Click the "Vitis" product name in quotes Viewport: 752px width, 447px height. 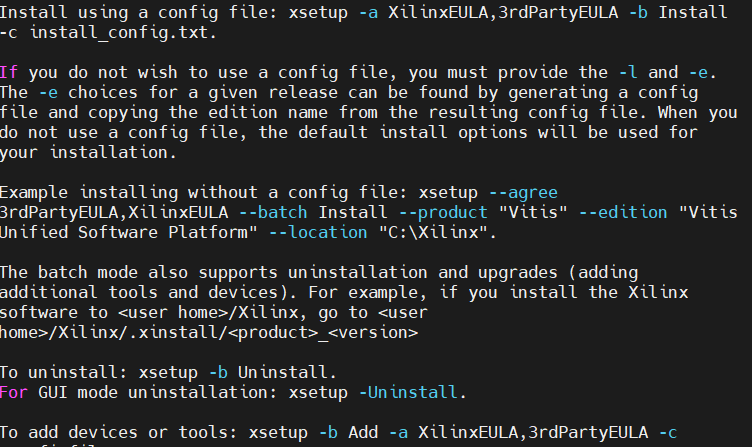click(533, 212)
